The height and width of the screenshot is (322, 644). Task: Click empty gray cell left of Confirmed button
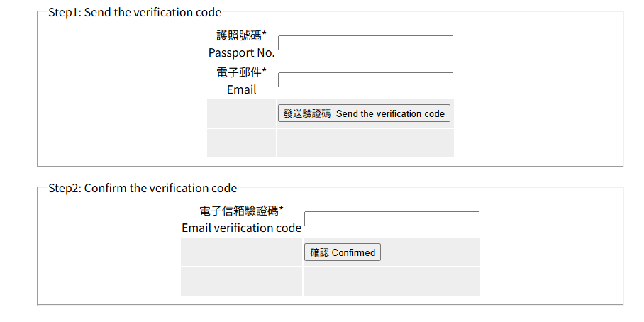241,252
